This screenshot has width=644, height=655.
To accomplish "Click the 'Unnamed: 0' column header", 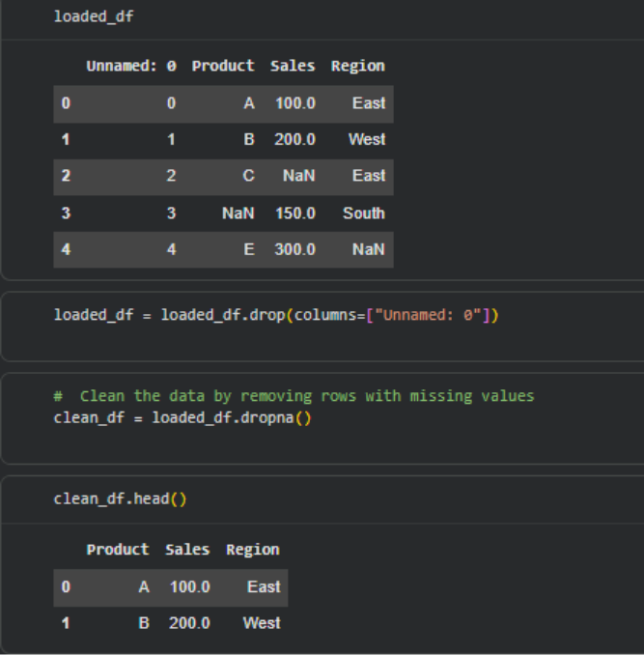I will point(130,66).
